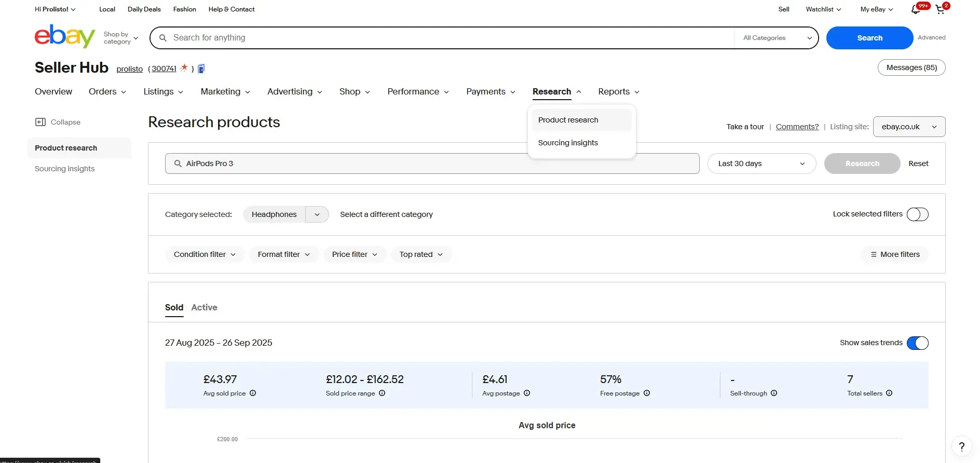Open the help question mark bubble
Screen dimensions: 980x463
[x=962, y=446]
